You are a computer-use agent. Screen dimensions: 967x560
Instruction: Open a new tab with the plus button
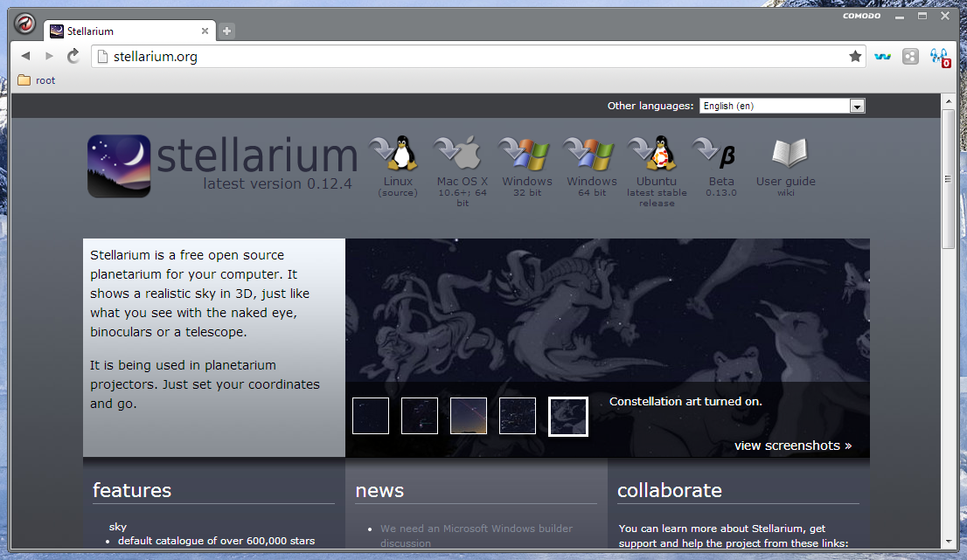(x=226, y=31)
